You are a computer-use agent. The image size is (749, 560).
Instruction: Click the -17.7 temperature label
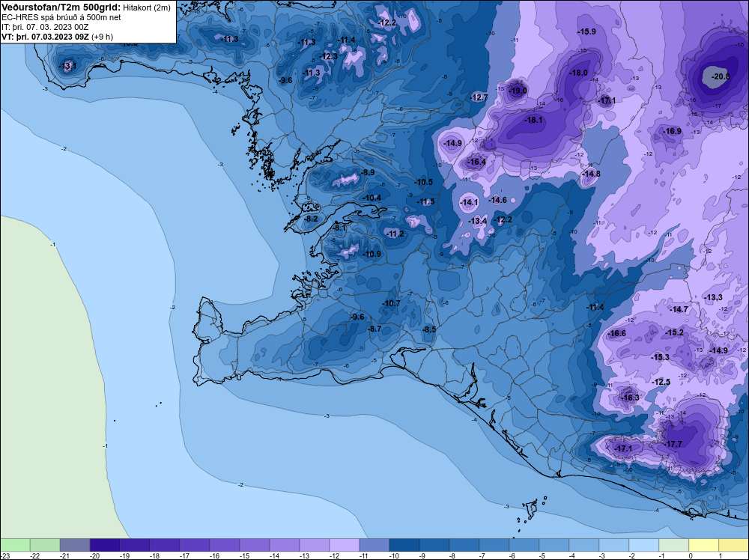673,444
